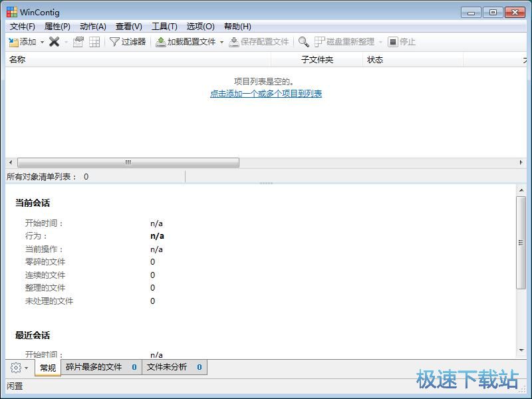The image size is (532, 399).
Task: Open the 工具 (Tools) menu
Action: coord(164,27)
